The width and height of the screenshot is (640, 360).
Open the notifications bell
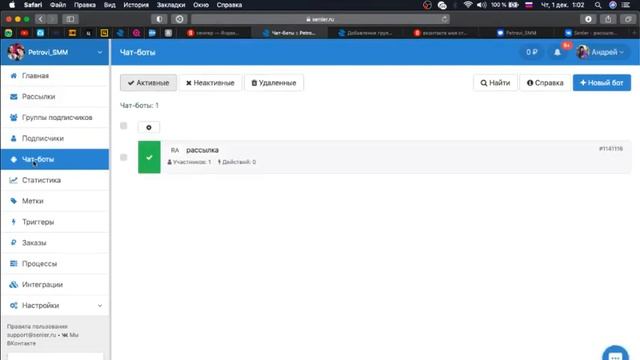click(557, 52)
